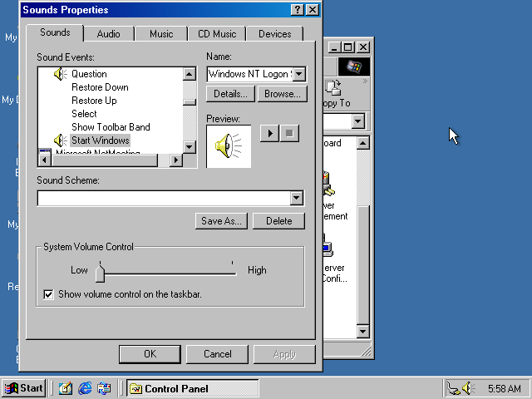Click the Sound Events vertical scrollbar thumb
This screenshot has height=399, width=532.
click(x=190, y=102)
